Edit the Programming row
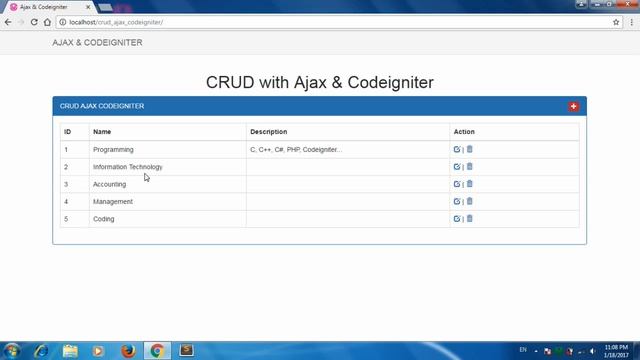 (x=457, y=149)
